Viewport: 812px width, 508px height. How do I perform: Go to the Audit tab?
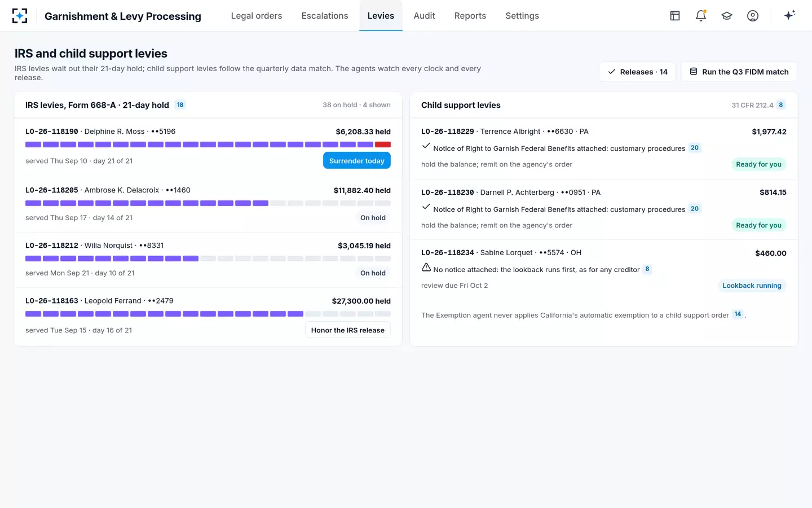pyautogui.click(x=424, y=16)
